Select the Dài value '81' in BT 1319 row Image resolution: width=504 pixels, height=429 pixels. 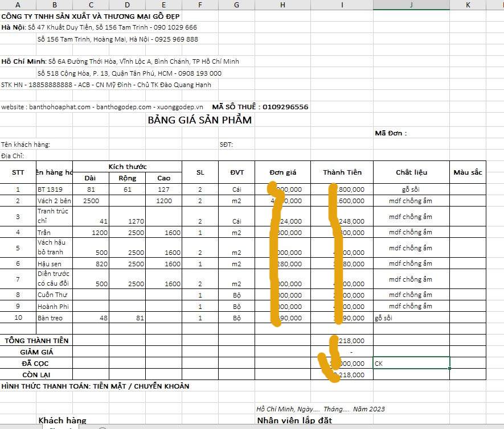91,189
